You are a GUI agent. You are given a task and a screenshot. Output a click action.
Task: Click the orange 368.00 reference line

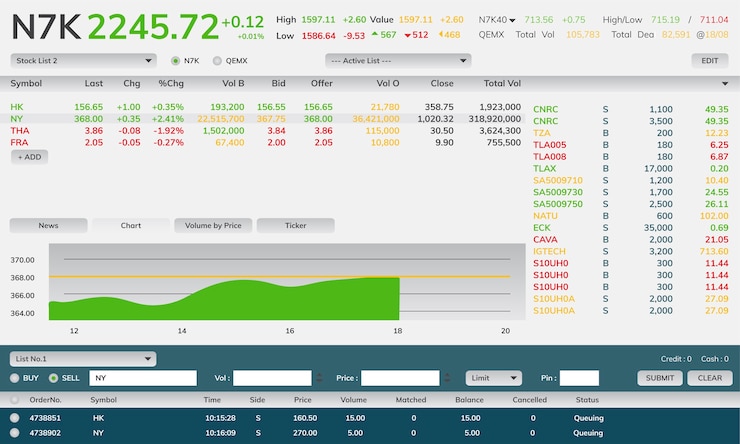click(279, 276)
